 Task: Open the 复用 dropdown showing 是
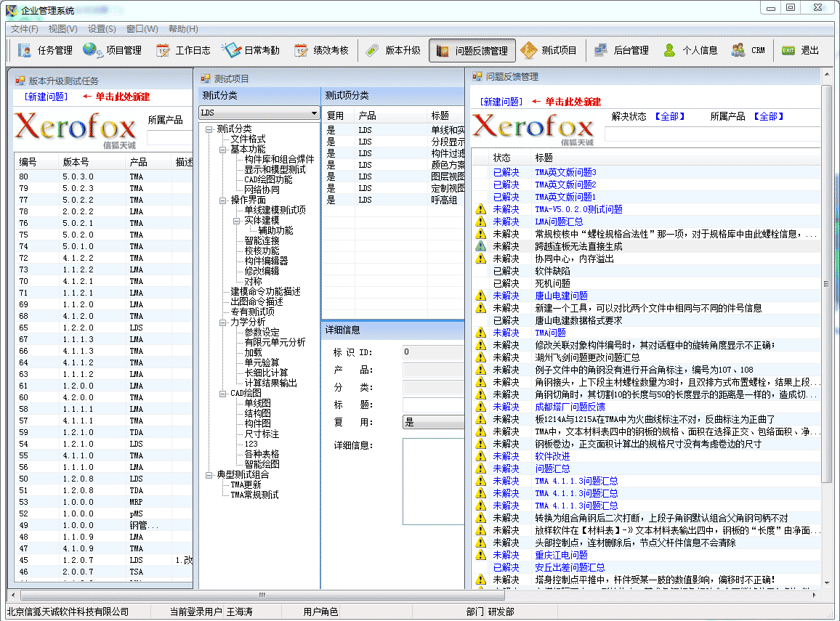click(x=433, y=423)
